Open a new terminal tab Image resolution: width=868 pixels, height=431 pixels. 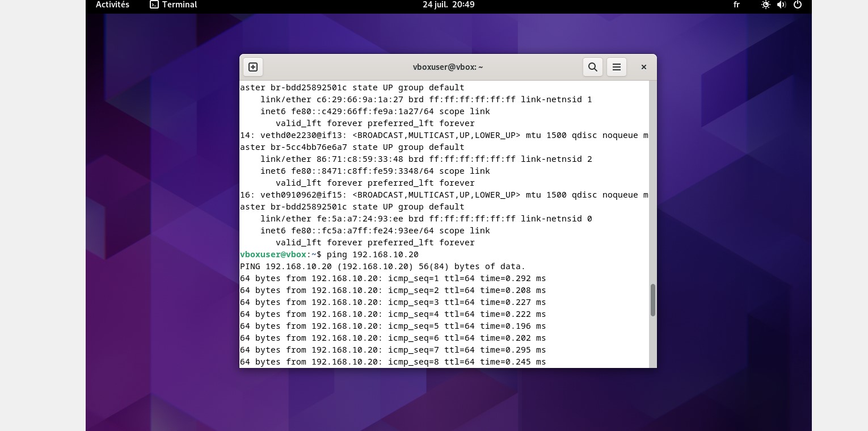[253, 67]
